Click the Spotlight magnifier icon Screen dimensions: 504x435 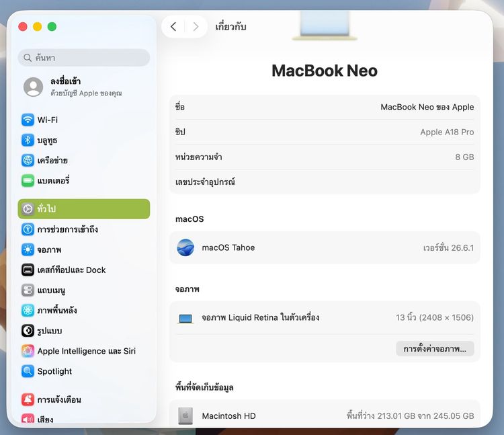(x=28, y=371)
